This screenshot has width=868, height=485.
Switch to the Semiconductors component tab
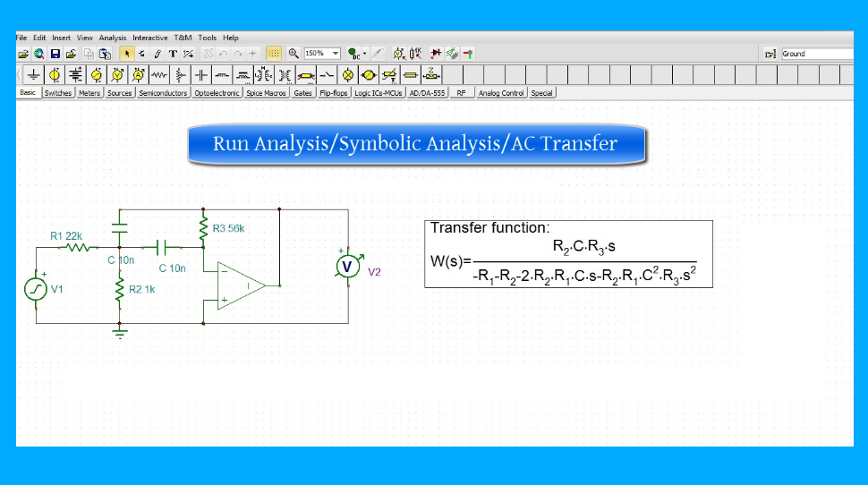[163, 93]
